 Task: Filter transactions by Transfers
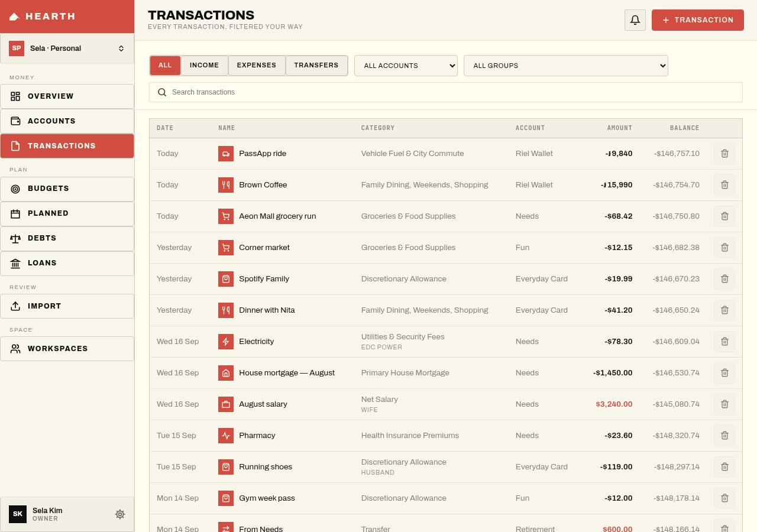pyautogui.click(x=316, y=66)
